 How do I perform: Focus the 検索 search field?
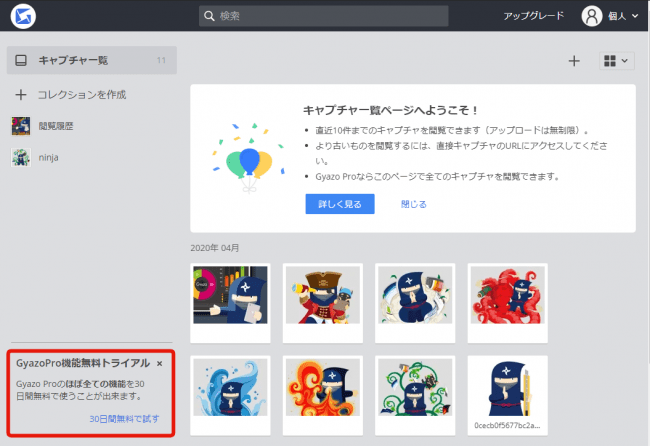323,16
